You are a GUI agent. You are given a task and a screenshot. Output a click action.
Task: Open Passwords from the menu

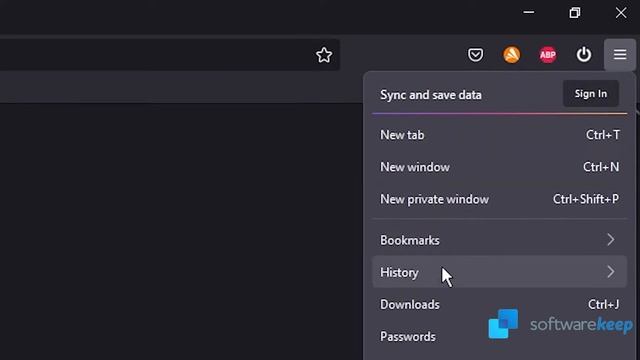pyautogui.click(x=500, y=337)
